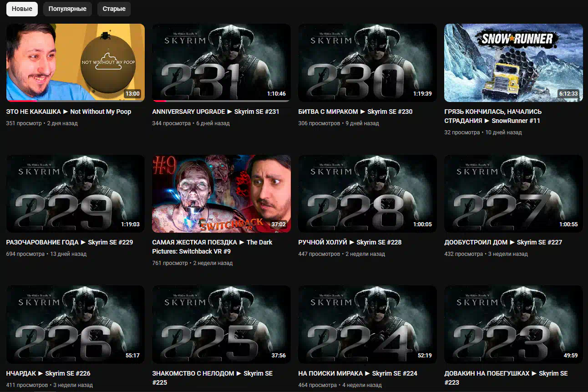The width and height of the screenshot is (588, 392).
Task: Open the Skyrim 230 video thumbnail
Action: (x=367, y=63)
